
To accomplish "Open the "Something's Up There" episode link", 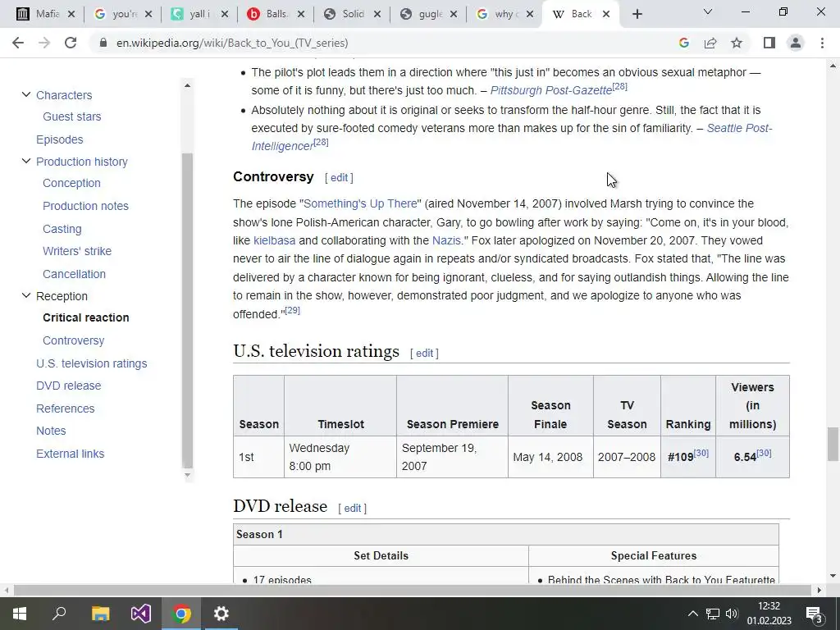I will click(360, 203).
